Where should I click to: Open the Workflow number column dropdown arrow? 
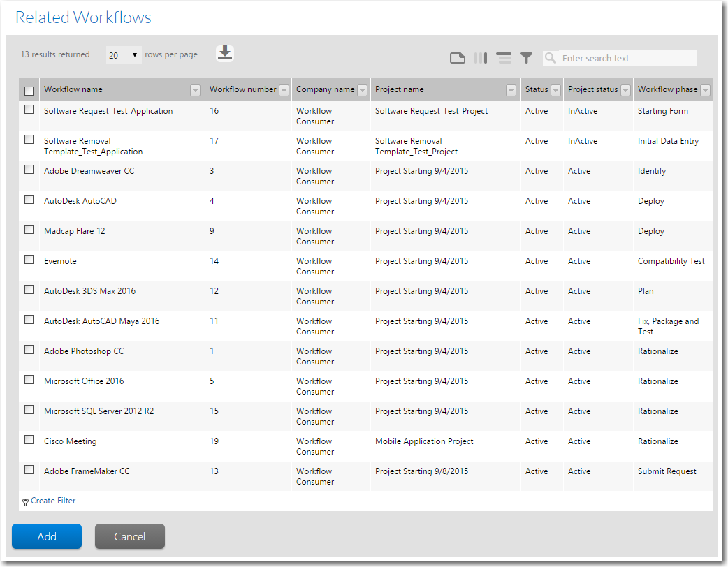284,91
